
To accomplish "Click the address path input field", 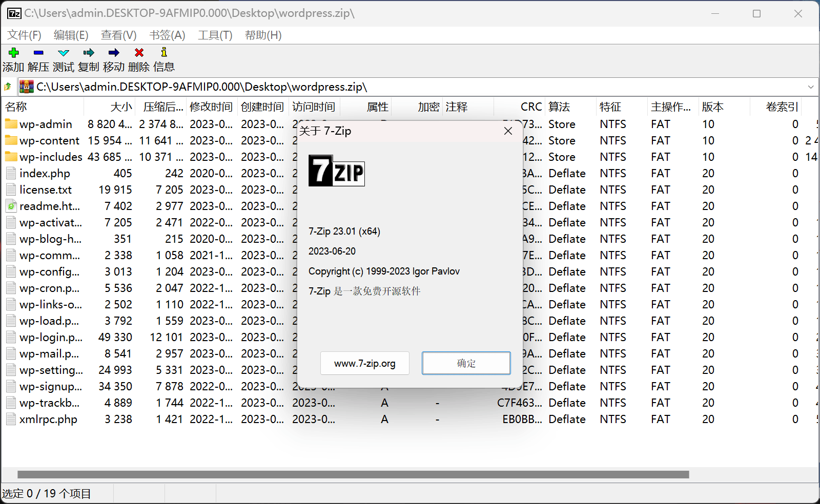I will point(418,87).
